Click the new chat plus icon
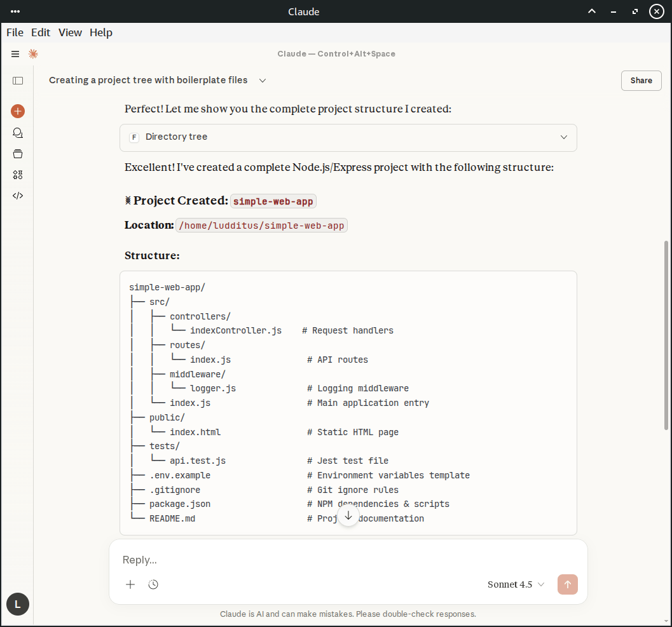This screenshot has width=672, height=627. (x=18, y=111)
